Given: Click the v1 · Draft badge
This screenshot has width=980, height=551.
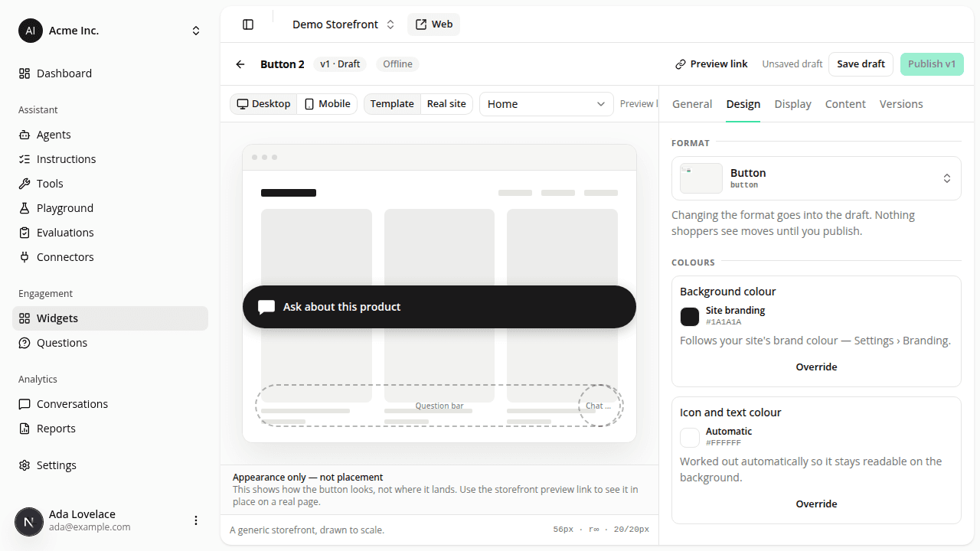Looking at the screenshot, I should coord(340,64).
